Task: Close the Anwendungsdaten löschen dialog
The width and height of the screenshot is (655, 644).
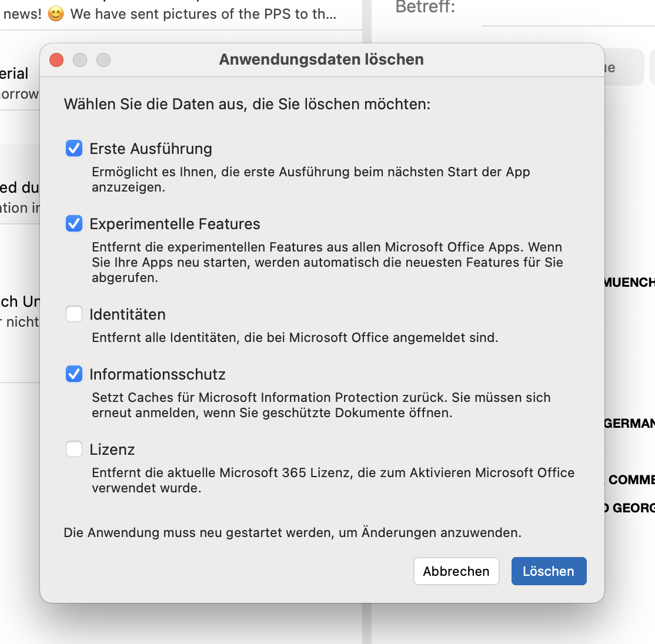Action: (56, 60)
